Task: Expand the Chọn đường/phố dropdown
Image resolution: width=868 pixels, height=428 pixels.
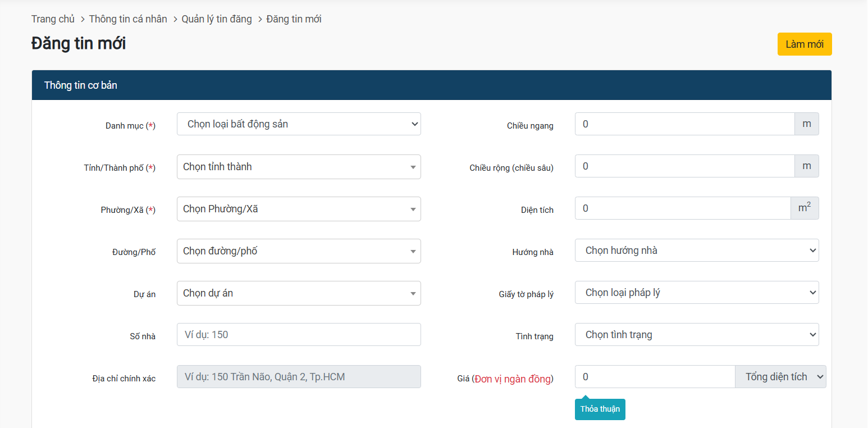Action: coord(298,251)
